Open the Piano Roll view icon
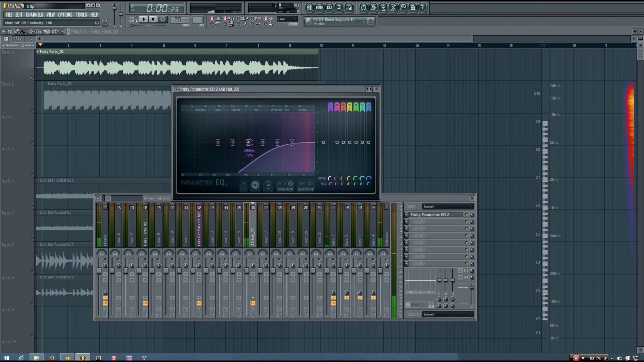Image resolution: width=644 pixels, height=362 pixels. 329,7
